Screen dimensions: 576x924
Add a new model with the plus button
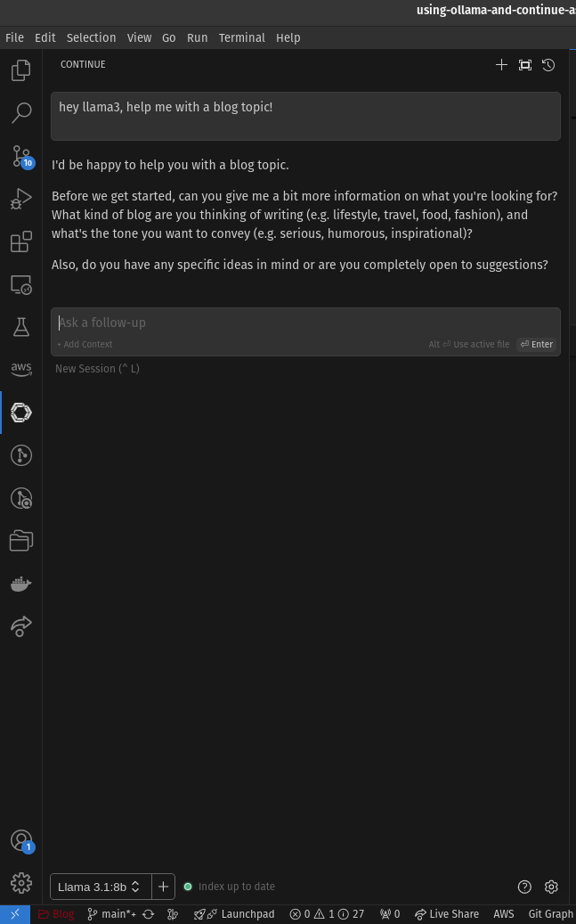[162, 886]
